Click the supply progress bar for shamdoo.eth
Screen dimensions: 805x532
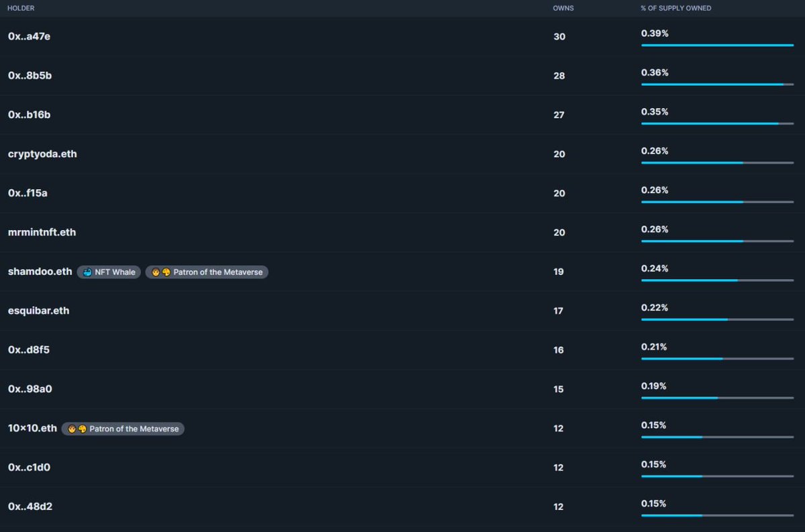pyautogui.click(x=717, y=280)
